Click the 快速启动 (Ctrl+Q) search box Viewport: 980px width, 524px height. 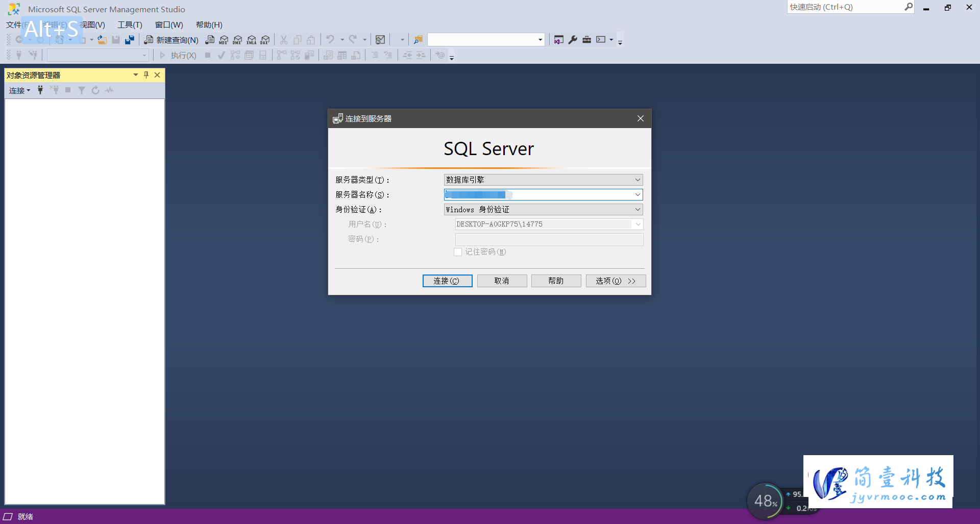tap(845, 7)
